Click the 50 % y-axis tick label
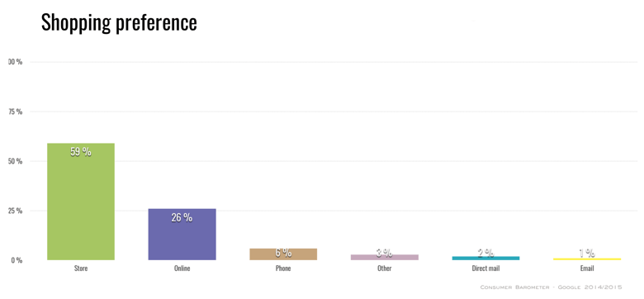This screenshot has height=299, width=644. pos(15,161)
